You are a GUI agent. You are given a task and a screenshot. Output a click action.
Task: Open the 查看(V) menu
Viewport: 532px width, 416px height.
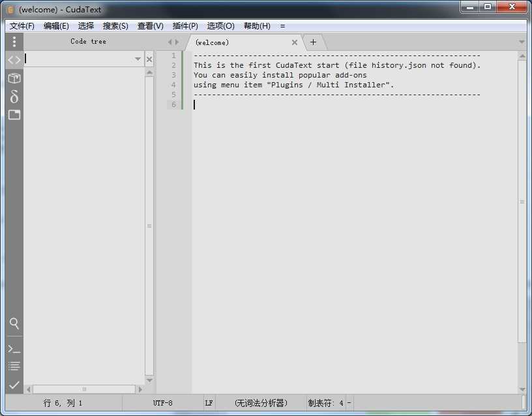150,26
